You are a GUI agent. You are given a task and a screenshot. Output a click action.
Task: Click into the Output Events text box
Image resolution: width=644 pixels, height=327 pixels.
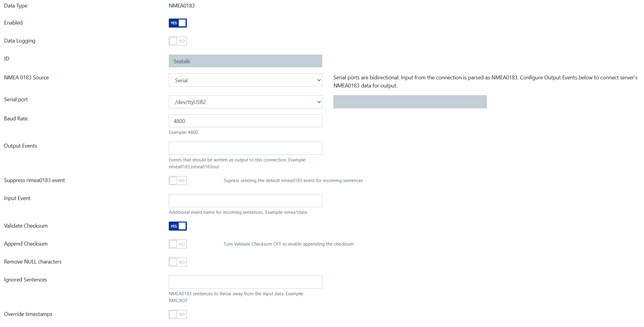pyautogui.click(x=245, y=148)
